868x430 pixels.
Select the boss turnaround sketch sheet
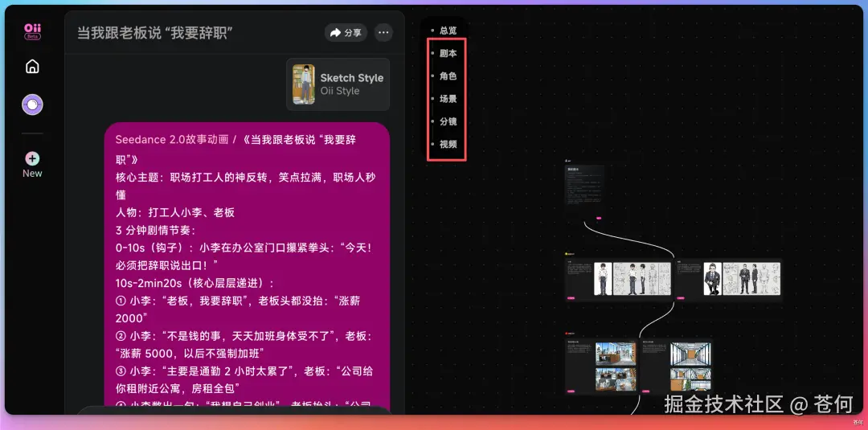751,278
